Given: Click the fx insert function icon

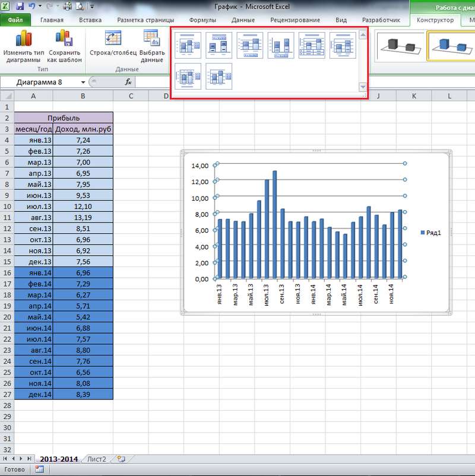Looking at the screenshot, I should coord(128,82).
